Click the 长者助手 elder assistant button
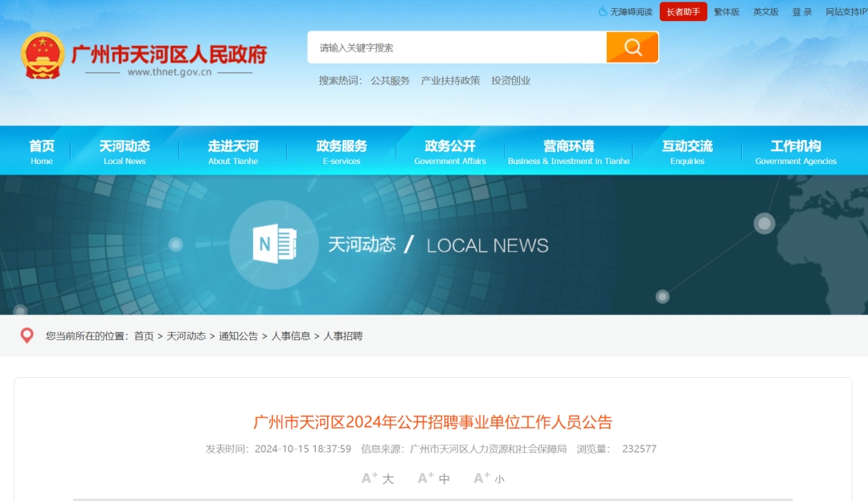 point(683,12)
